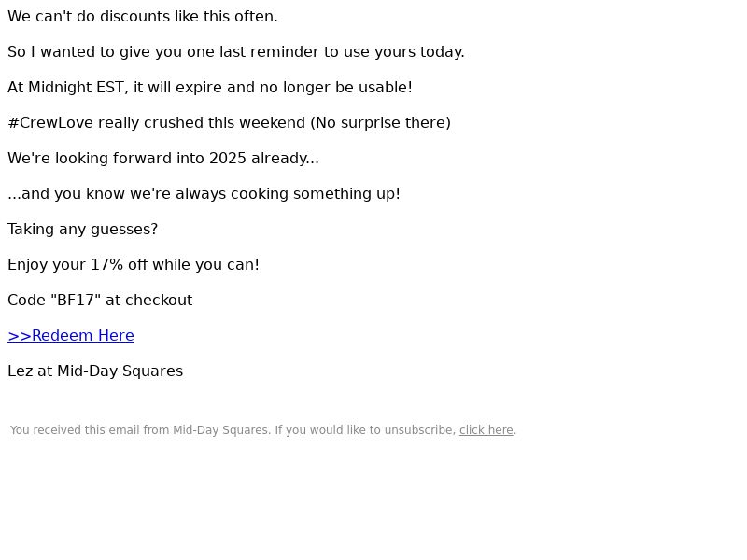Click the 'Taking any guesses?' line
The image size is (747, 560).
click(x=82, y=230)
